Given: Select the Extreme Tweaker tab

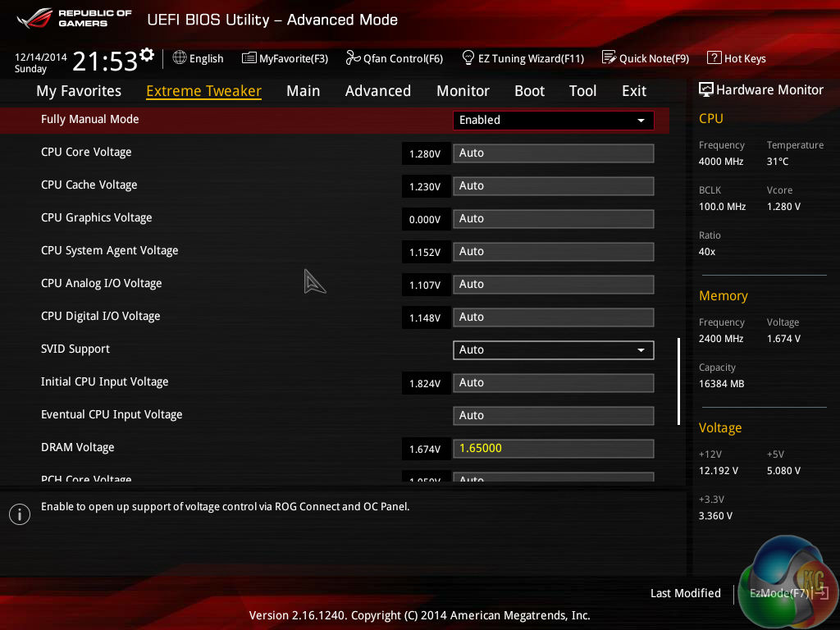Looking at the screenshot, I should 204,91.
